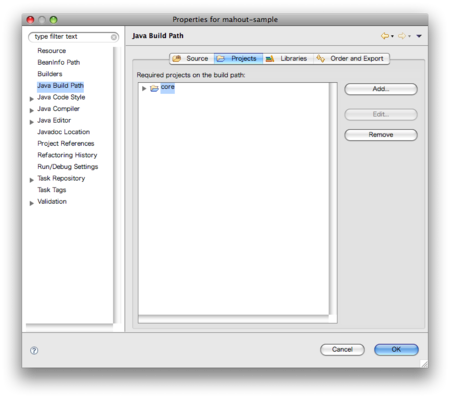Select Java Build Path in sidebar

pyautogui.click(x=60, y=86)
